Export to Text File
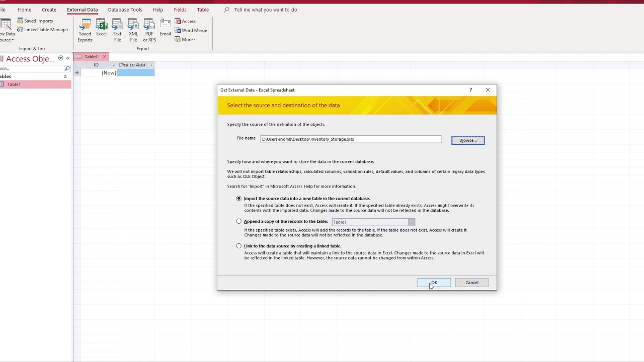The width and height of the screenshot is (644, 362). 117,30
